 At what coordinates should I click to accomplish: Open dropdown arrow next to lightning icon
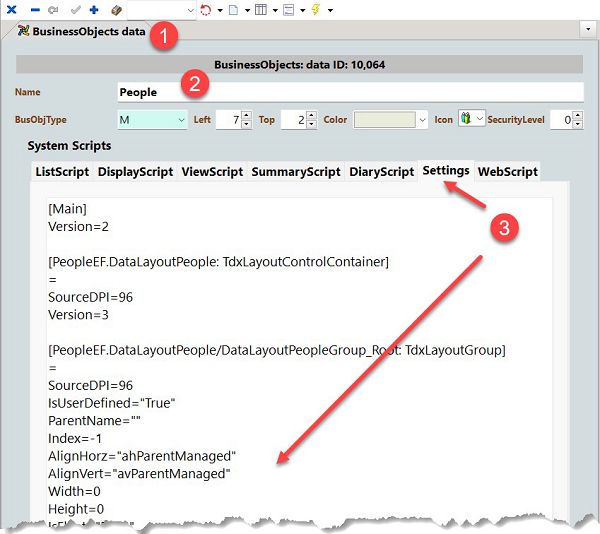330,10
